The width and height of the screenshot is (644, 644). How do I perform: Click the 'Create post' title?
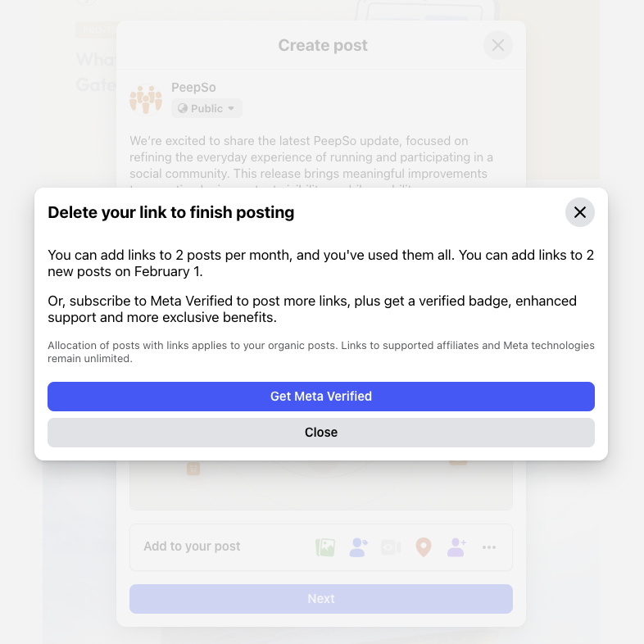[x=323, y=45]
